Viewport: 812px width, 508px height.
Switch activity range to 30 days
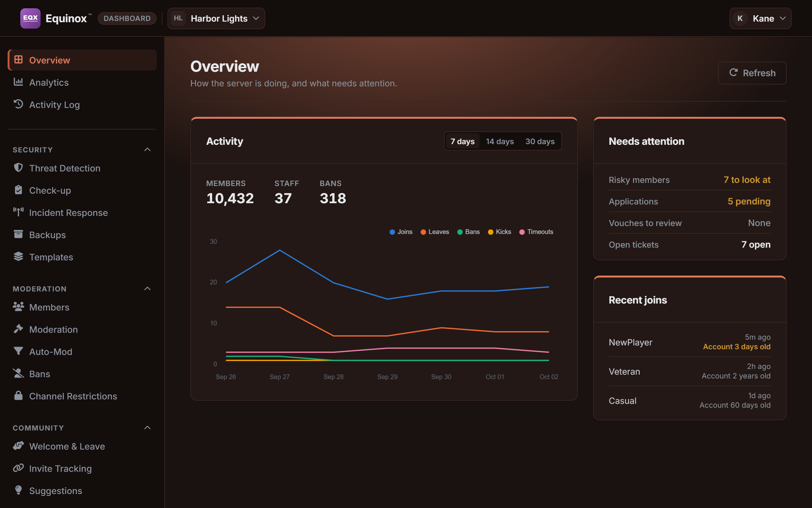click(x=540, y=141)
